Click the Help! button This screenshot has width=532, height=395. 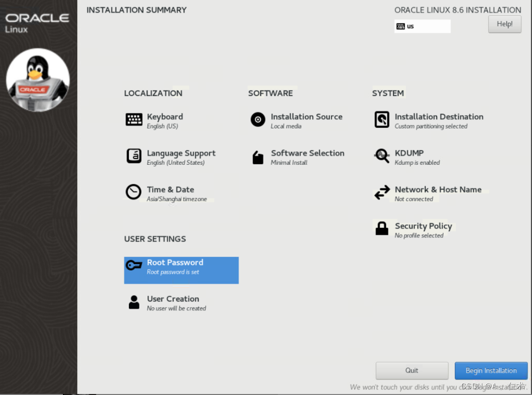(x=504, y=24)
